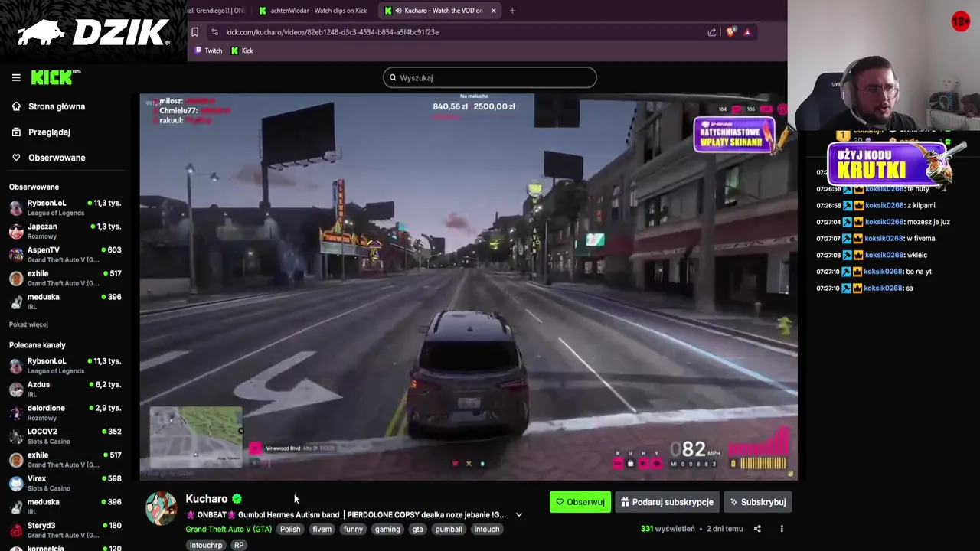Click the mute speaker icon on Kucharo tab

[399, 11]
